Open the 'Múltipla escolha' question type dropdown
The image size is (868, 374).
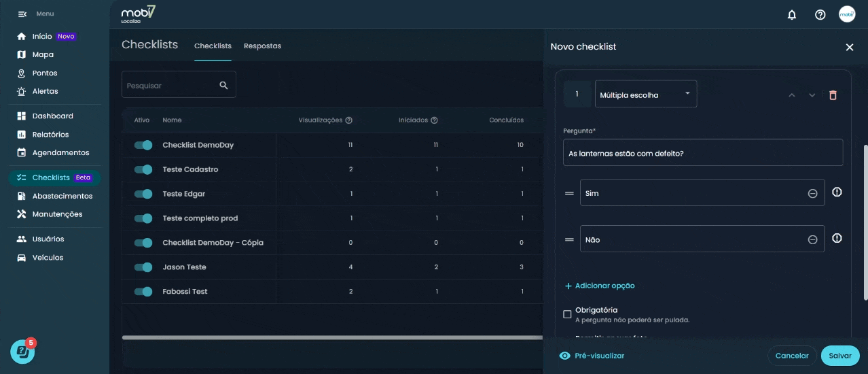tap(645, 95)
